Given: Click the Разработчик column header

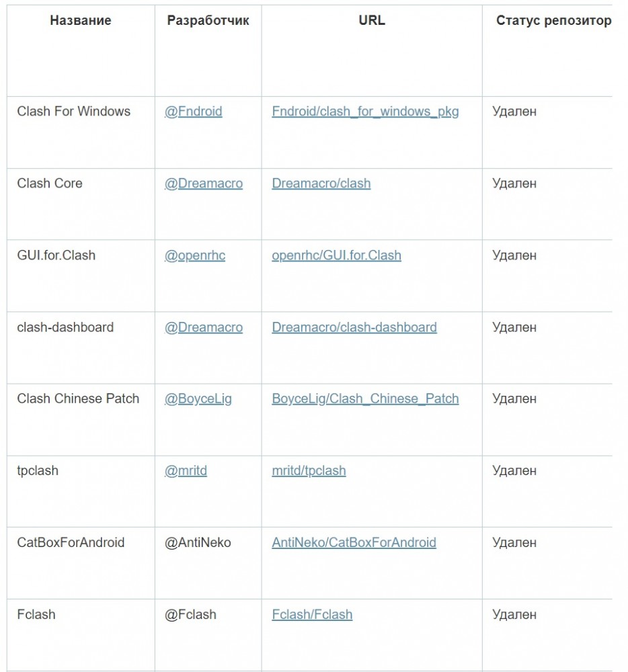Looking at the screenshot, I should coord(208,21).
